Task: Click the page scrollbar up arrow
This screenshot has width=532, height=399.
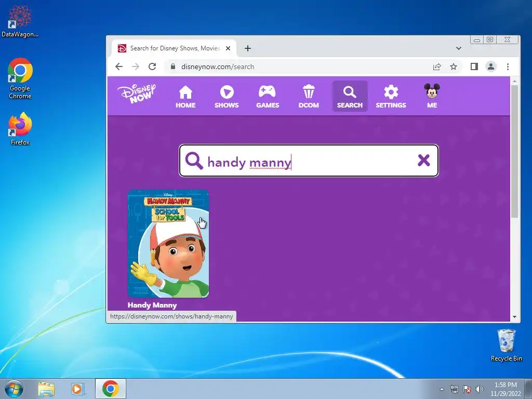Action: tap(514, 81)
